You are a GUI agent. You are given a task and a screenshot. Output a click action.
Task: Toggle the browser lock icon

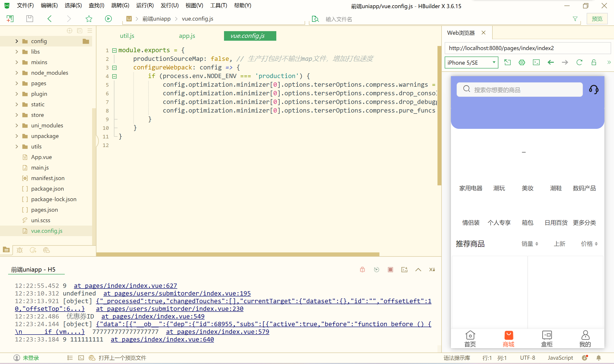pyautogui.click(x=594, y=63)
